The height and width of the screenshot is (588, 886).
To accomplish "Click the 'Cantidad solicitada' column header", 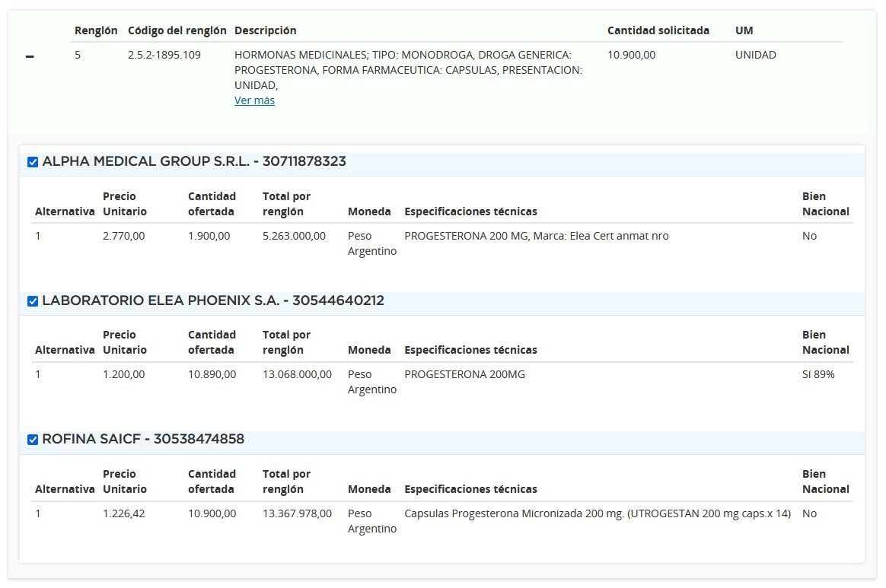I will [x=658, y=30].
